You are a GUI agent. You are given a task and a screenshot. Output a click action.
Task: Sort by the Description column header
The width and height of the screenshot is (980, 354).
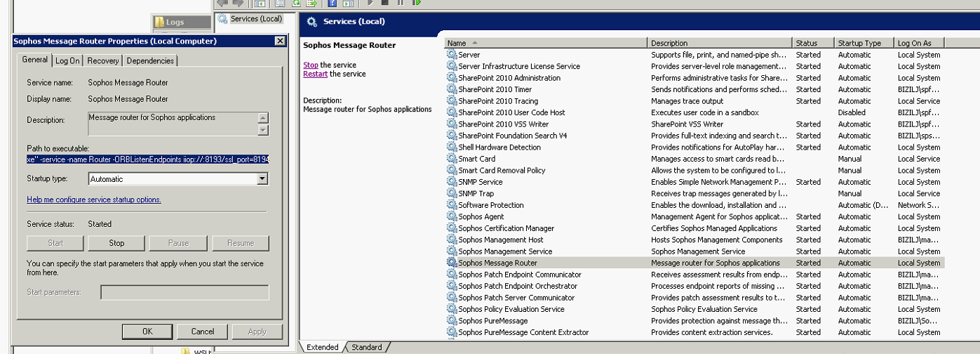pyautogui.click(x=720, y=43)
